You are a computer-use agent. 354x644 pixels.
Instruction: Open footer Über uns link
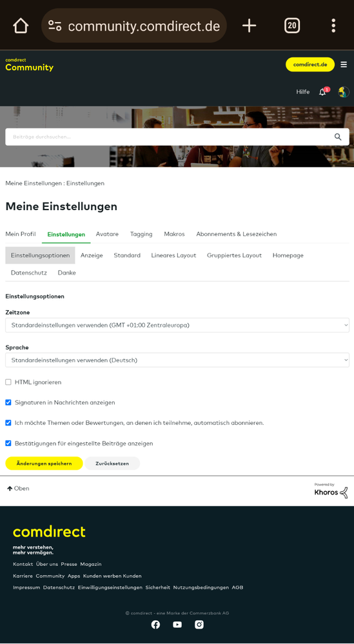pyautogui.click(x=47, y=564)
